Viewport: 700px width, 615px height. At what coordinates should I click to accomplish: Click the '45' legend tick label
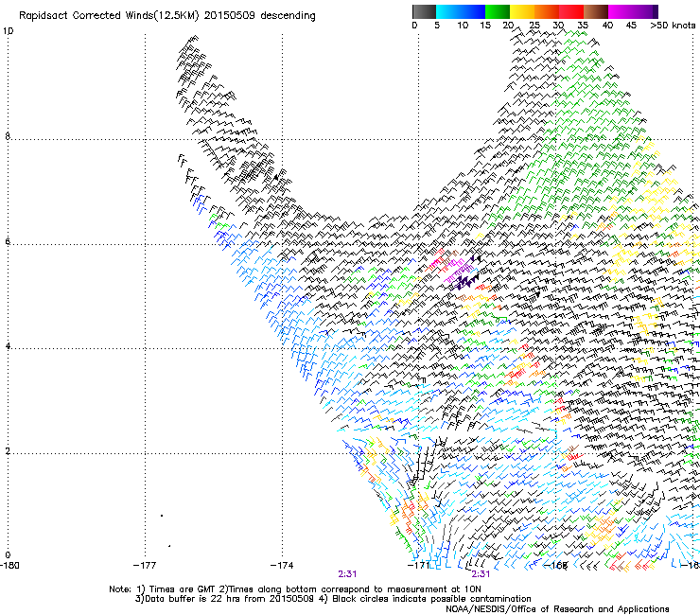pyautogui.click(x=631, y=26)
